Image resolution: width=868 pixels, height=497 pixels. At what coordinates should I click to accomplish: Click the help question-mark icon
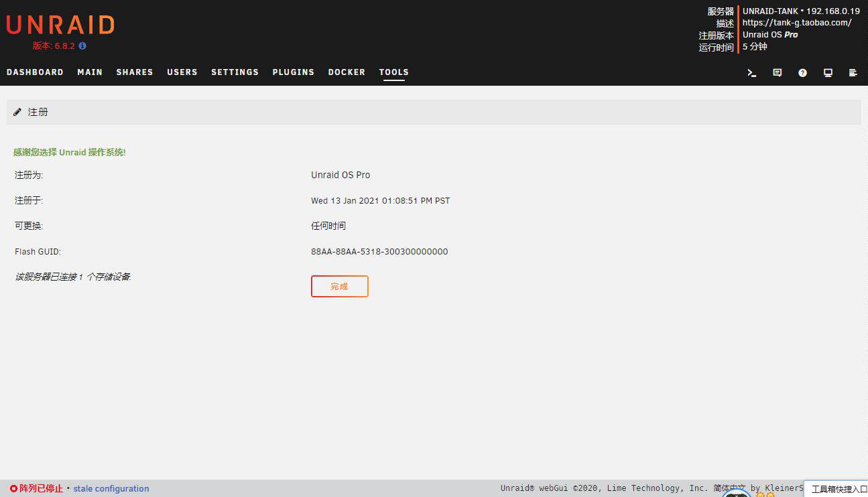[802, 73]
